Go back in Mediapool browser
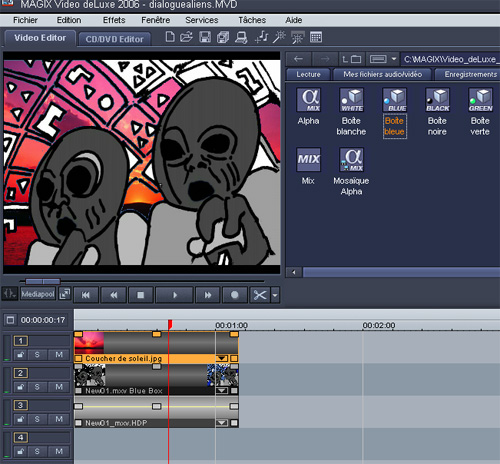This screenshot has width=500, height=464. point(299,59)
